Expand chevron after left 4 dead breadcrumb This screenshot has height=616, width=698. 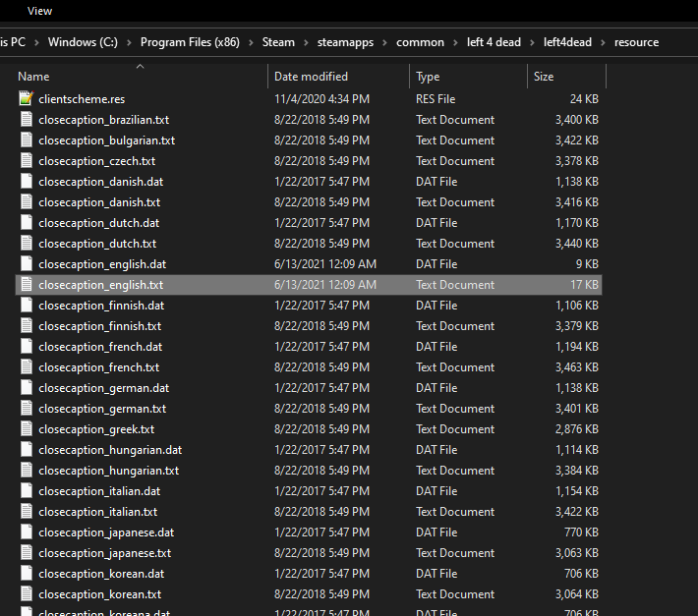(x=532, y=42)
